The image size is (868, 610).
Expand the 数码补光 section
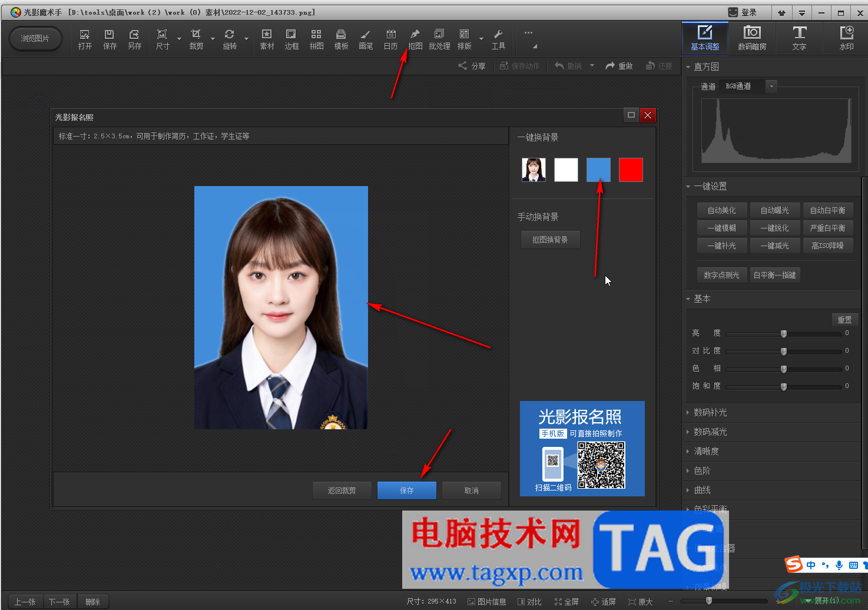tap(710, 413)
